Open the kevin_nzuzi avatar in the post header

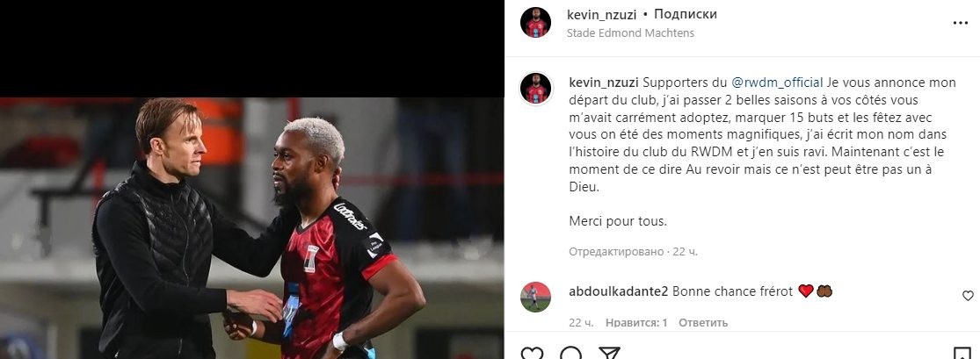pyautogui.click(x=535, y=23)
